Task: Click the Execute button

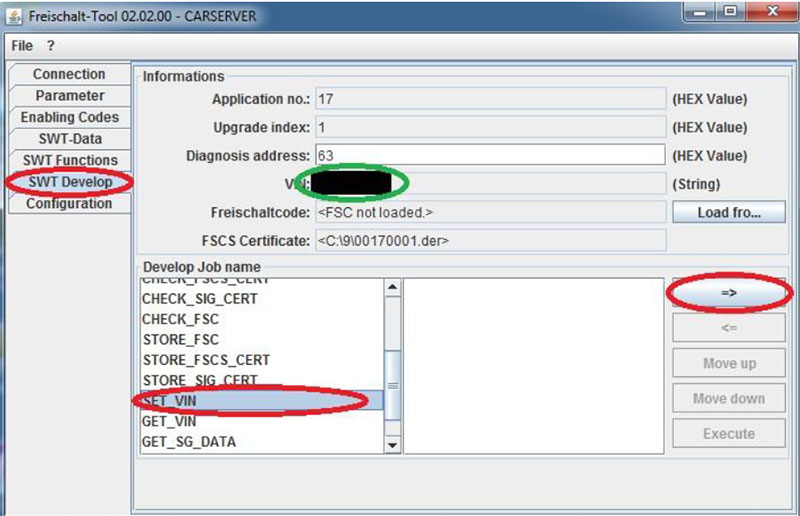Action: pos(729,433)
